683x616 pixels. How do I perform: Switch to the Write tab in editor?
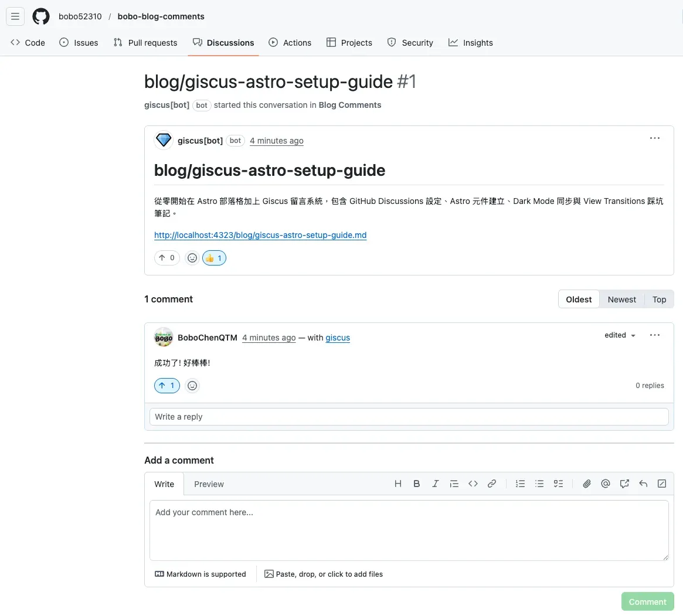pos(164,484)
